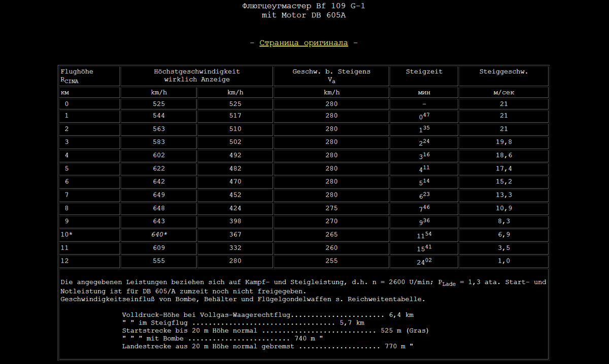This screenshot has width=609, height=364.
Task: Click the Steigzeit column header
Action: pyautogui.click(x=424, y=76)
